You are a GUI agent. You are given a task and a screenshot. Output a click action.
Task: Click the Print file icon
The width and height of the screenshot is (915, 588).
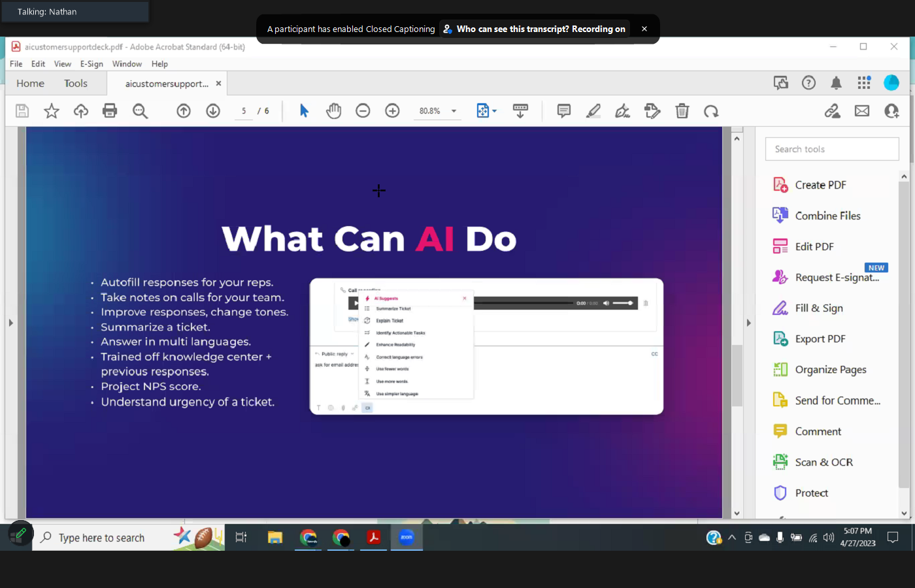click(x=110, y=111)
